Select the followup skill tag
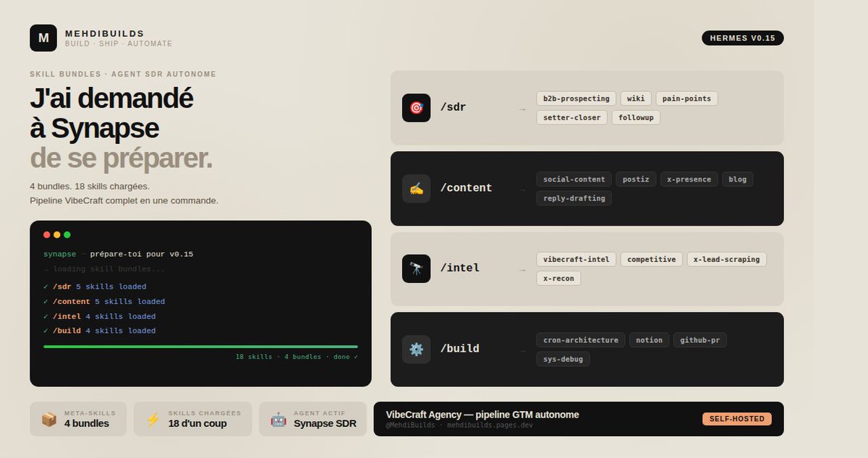868x458 pixels. 636,117
